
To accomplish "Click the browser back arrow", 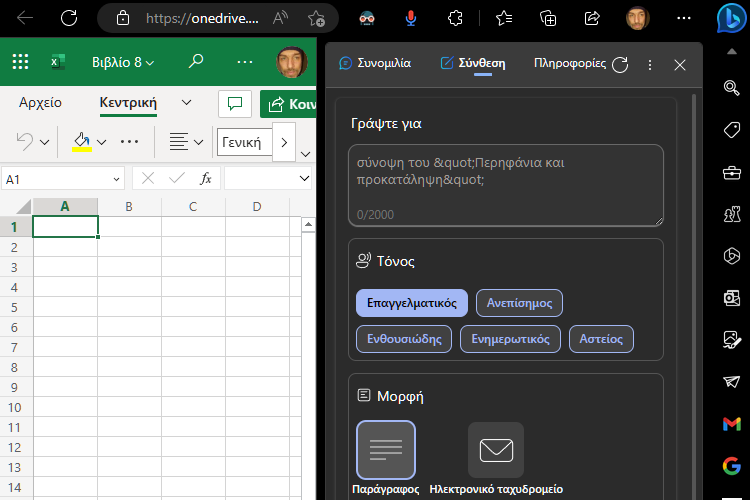I will [24, 18].
